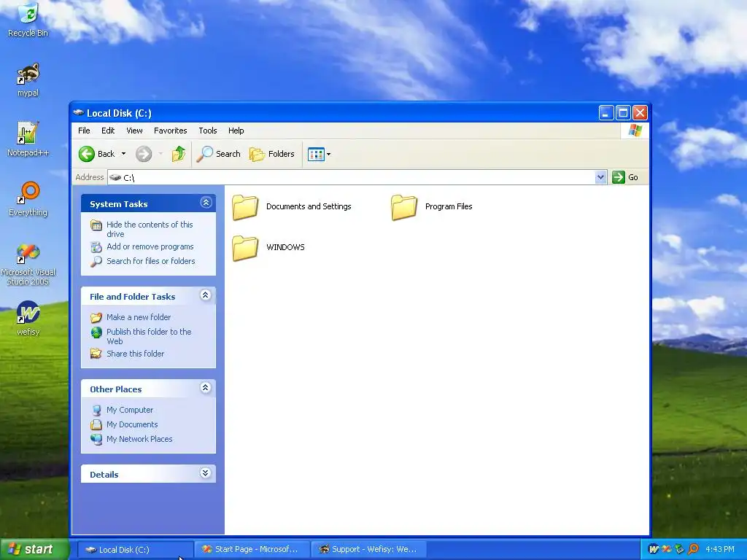
Task: Click the orange Everything tray icon
Action: click(693, 550)
